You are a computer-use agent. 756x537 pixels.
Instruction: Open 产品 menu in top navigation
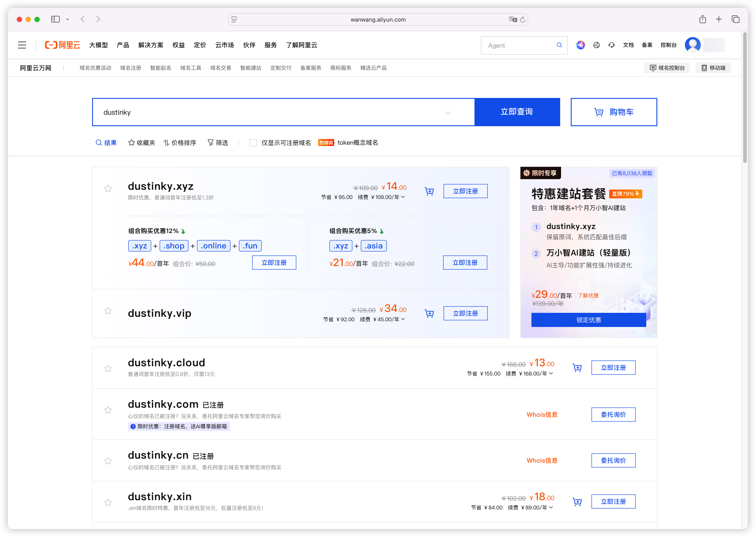tap(123, 45)
